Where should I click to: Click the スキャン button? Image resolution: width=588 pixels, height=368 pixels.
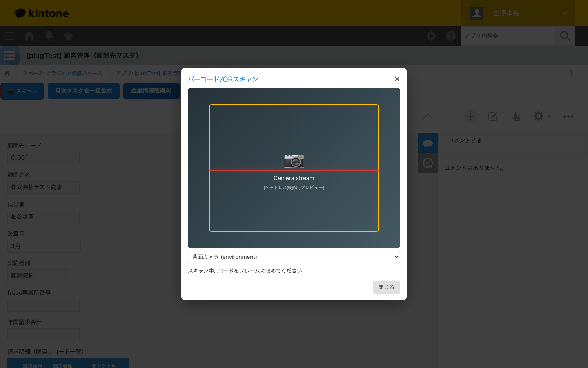coord(22,91)
